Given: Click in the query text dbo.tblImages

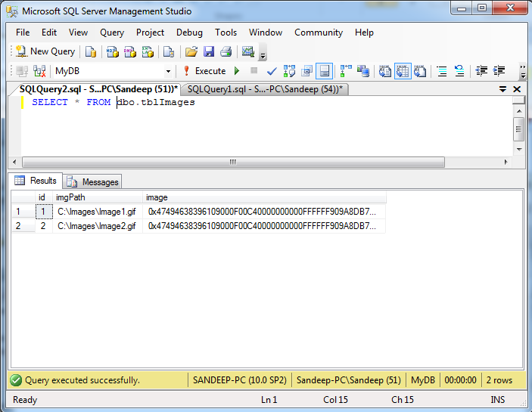Looking at the screenshot, I should click(x=156, y=102).
